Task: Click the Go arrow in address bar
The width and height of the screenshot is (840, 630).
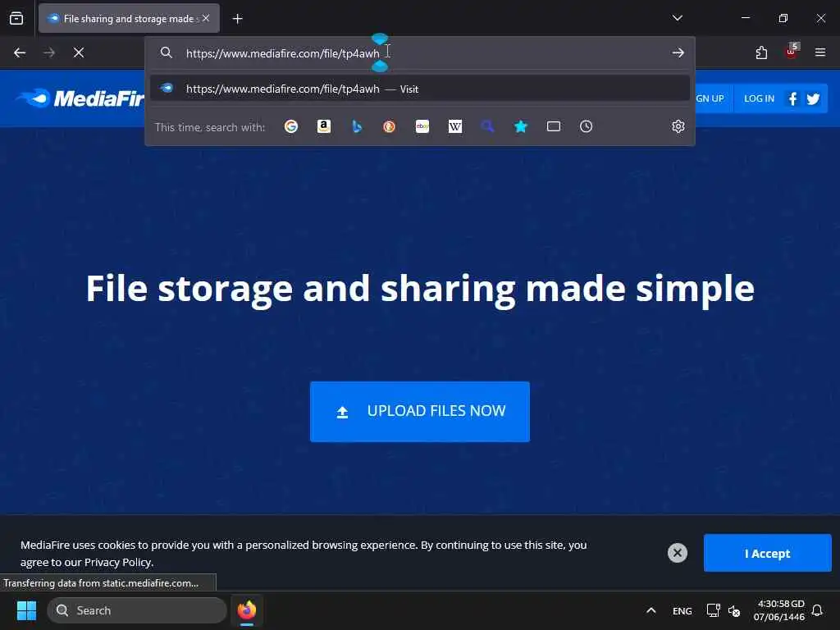Action: click(678, 52)
